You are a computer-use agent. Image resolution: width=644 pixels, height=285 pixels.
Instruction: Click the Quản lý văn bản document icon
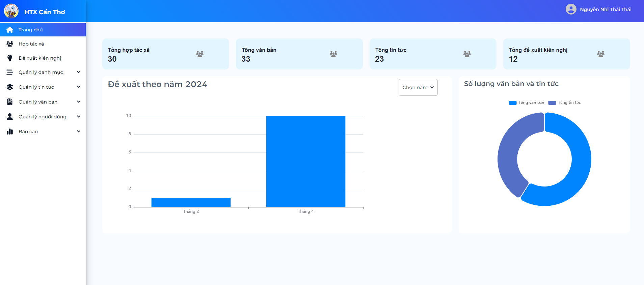pos(10,102)
